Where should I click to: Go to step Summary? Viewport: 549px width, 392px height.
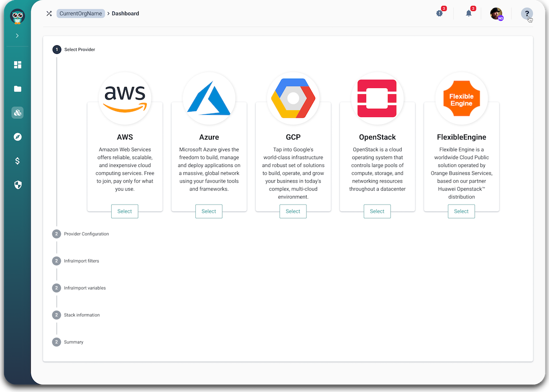pos(68,342)
